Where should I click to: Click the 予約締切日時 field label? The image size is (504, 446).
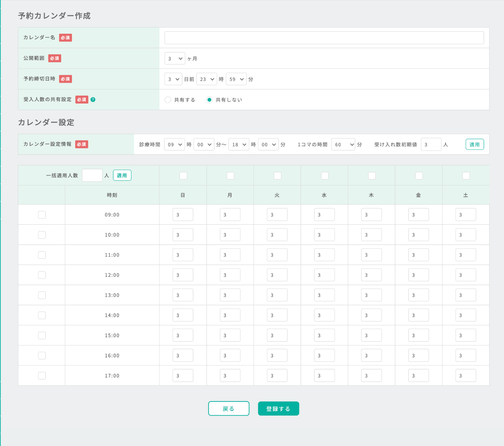pos(39,79)
